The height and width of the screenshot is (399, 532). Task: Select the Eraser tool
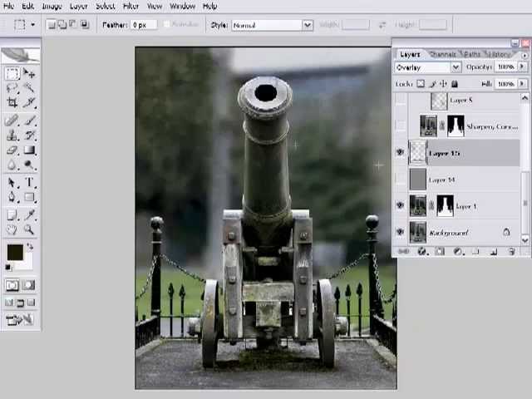pos(12,150)
